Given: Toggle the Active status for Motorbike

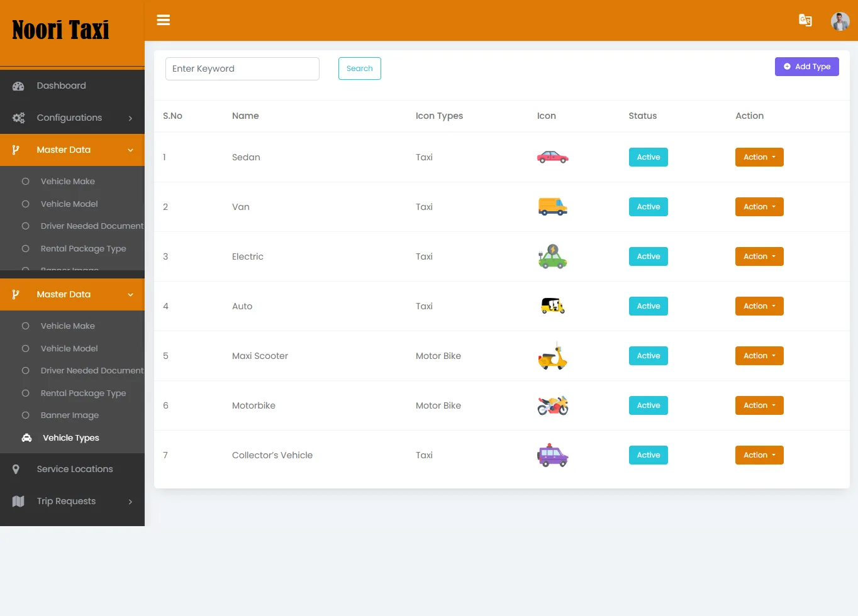Looking at the screenshot, I should pyautogui.click(x=648, y=405).
